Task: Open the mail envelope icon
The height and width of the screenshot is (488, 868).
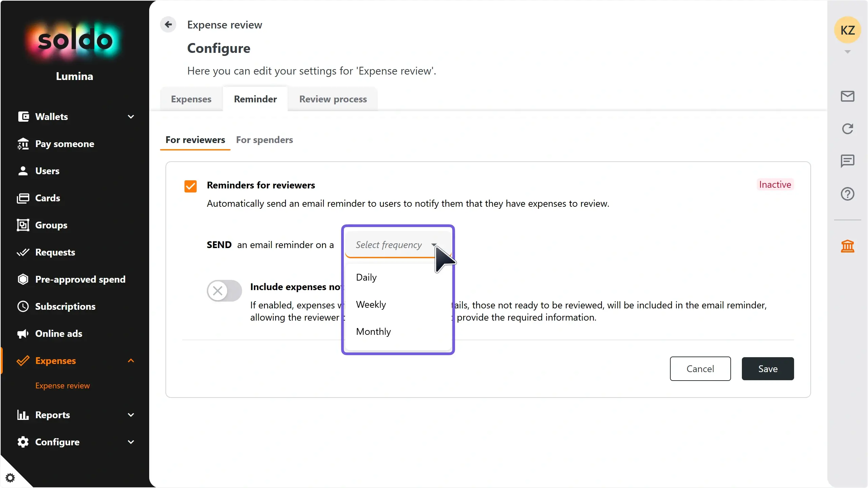Action: coord(847,96)
